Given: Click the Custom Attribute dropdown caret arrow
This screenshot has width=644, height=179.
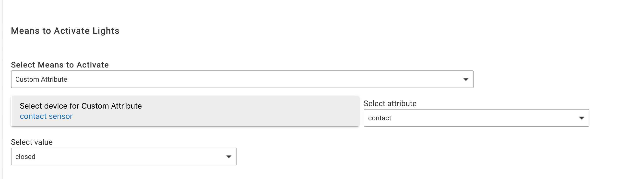Looking at the screenshot, I should coord(465,79).
